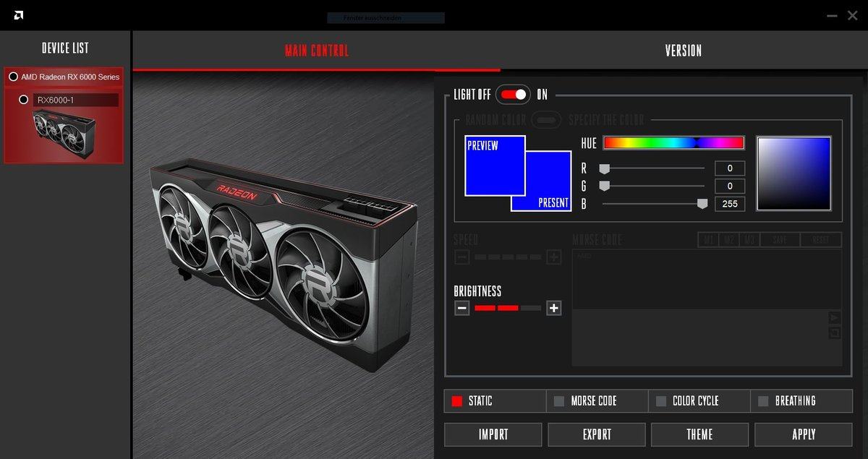Viewport: 868px width, 459px height.
Task: Click the DEVICE LIST heading
Action: click(x=65, y=48)
